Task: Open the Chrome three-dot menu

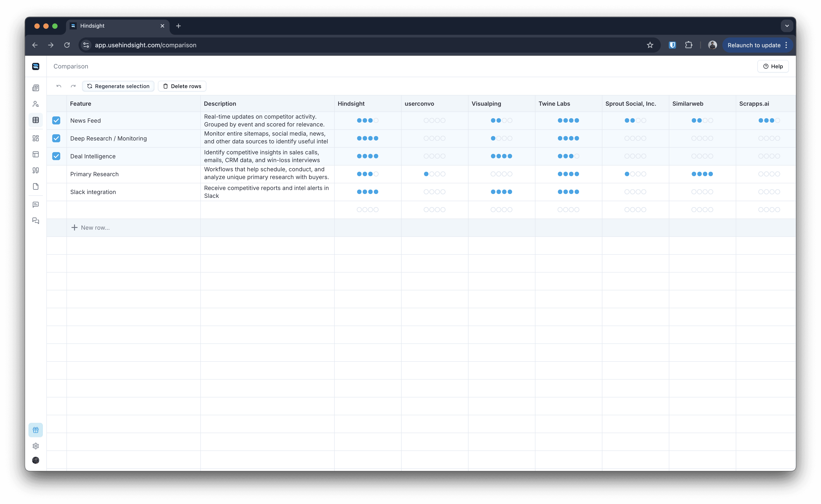Action: pos(786,45)
